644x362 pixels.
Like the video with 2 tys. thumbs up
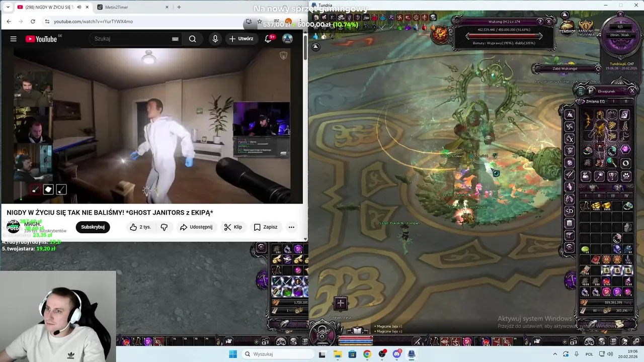140,227
